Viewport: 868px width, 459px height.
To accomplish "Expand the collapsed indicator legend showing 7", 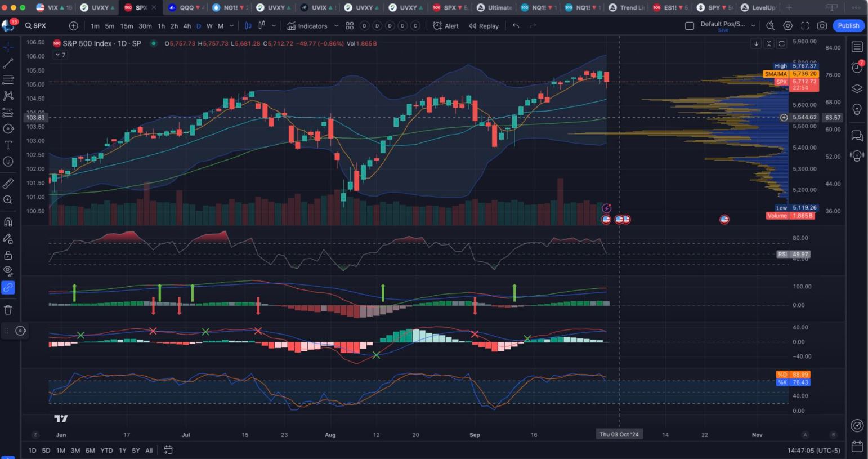I will [x=60, y=55].
